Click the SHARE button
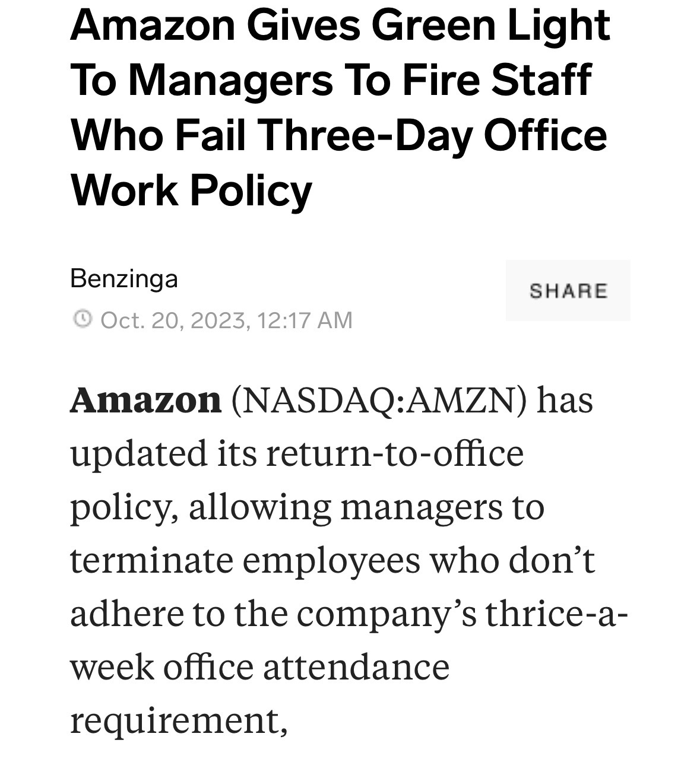The width and height of the screenshot is (700, 778). pyautogui.click(x=568, y=290)
